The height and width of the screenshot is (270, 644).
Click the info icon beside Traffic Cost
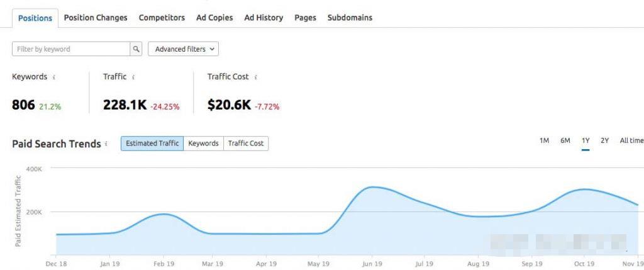tap(255, 77)
